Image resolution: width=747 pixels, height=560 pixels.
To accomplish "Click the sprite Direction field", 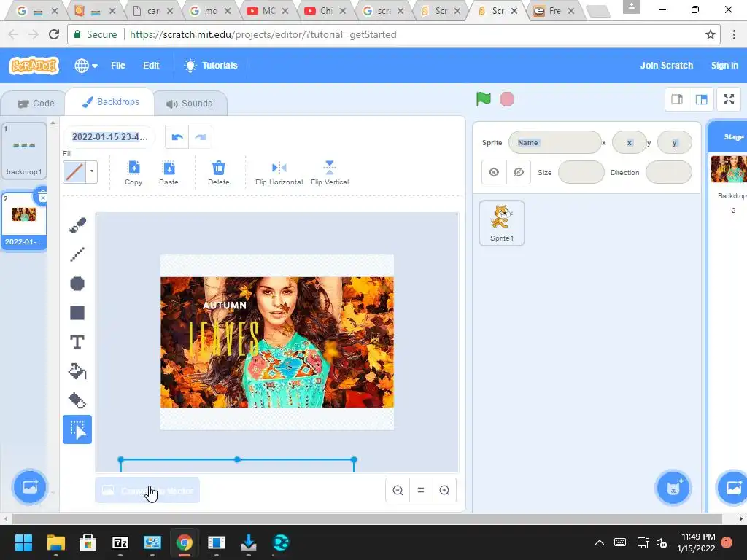I will click(x=669, y=172).
